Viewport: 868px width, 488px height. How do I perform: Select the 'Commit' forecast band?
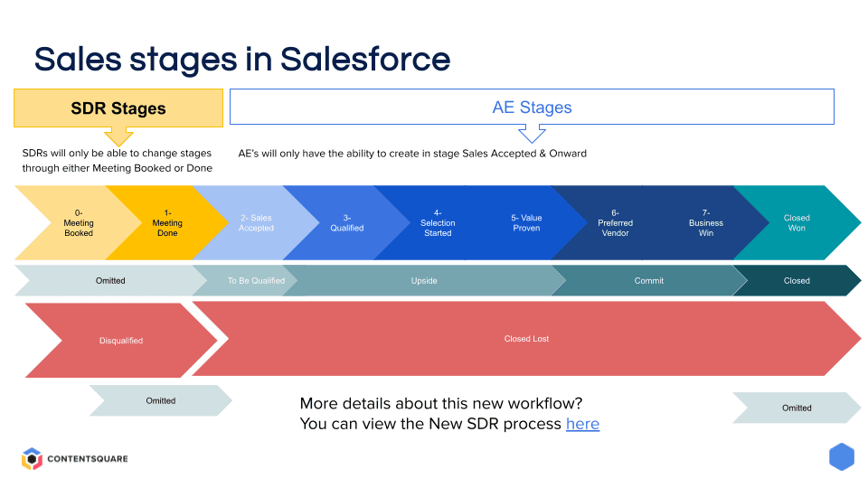[649, 280]
